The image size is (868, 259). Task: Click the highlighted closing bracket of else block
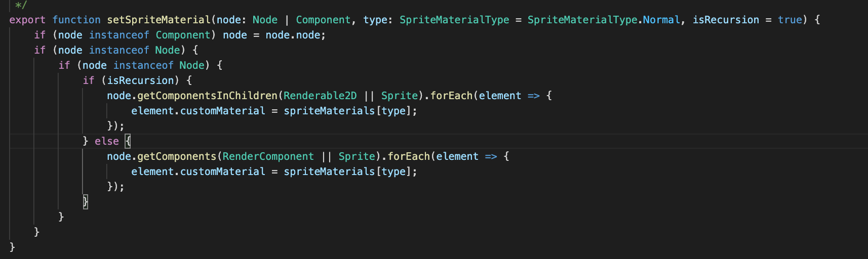point(86,202)
